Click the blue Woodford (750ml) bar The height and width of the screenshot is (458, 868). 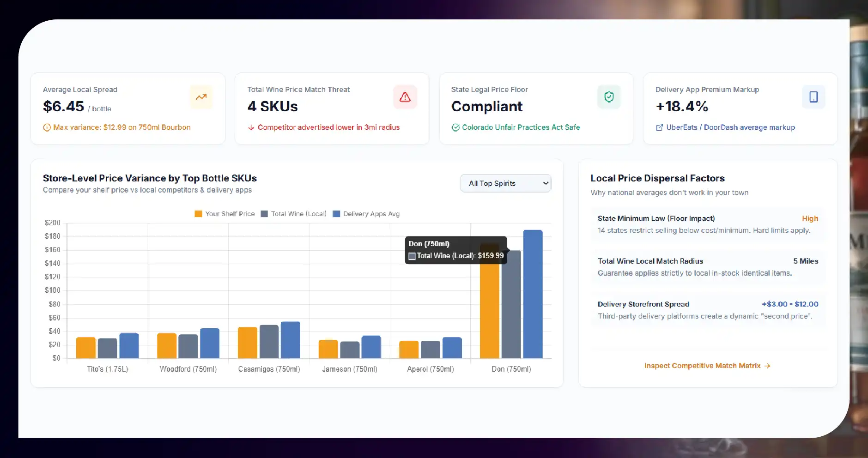click(210, 343)
